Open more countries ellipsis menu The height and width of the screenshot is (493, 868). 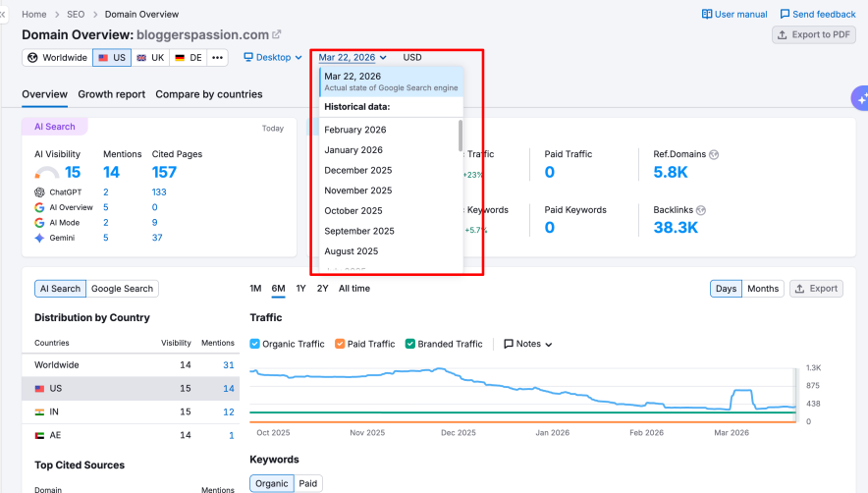click(x=218, y=58)
